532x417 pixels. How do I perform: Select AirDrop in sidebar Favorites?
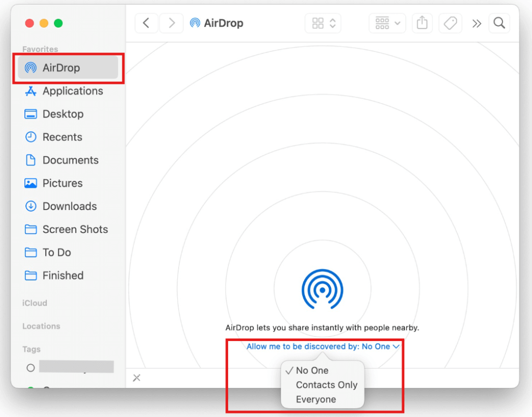tap(68, 68)
